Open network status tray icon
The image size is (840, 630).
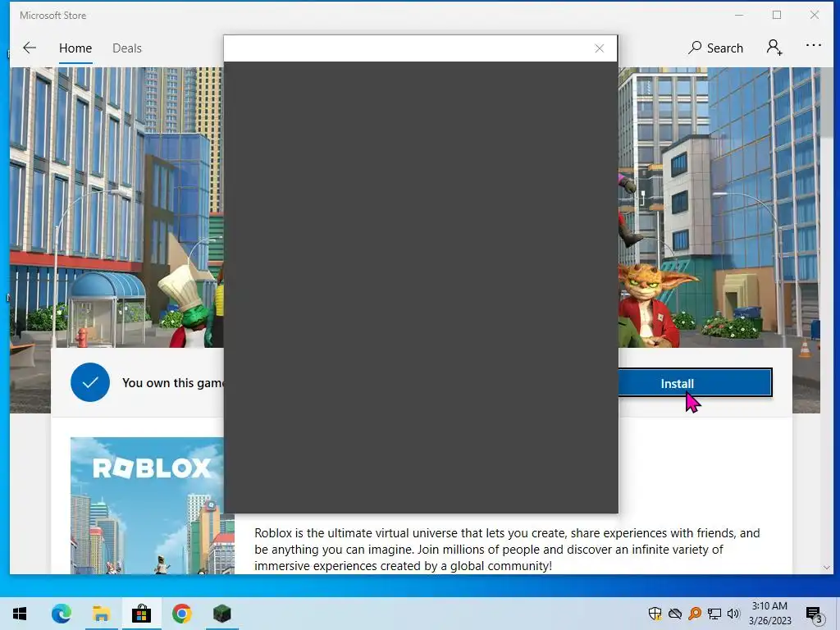[x=714, y=614]
